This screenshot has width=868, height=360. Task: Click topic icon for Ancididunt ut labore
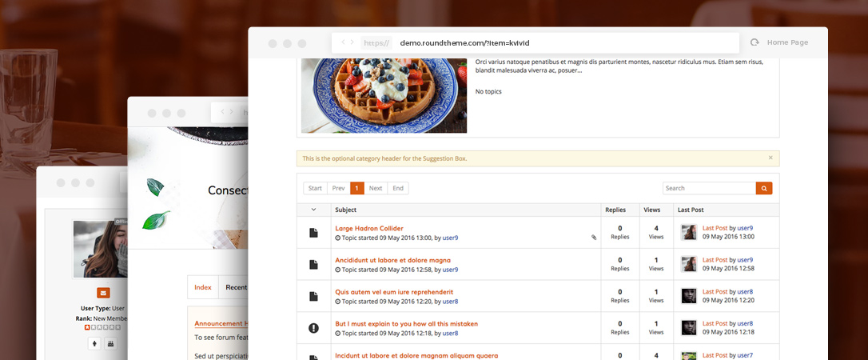point(313,265)
